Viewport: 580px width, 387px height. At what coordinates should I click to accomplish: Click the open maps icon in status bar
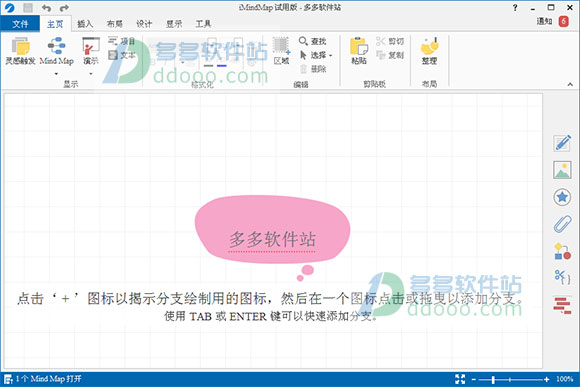[8, 379]
